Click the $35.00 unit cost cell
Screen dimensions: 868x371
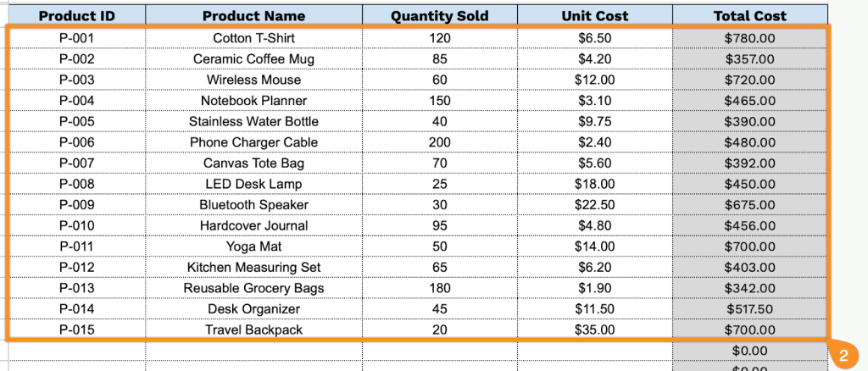click(x=594, y=329)
